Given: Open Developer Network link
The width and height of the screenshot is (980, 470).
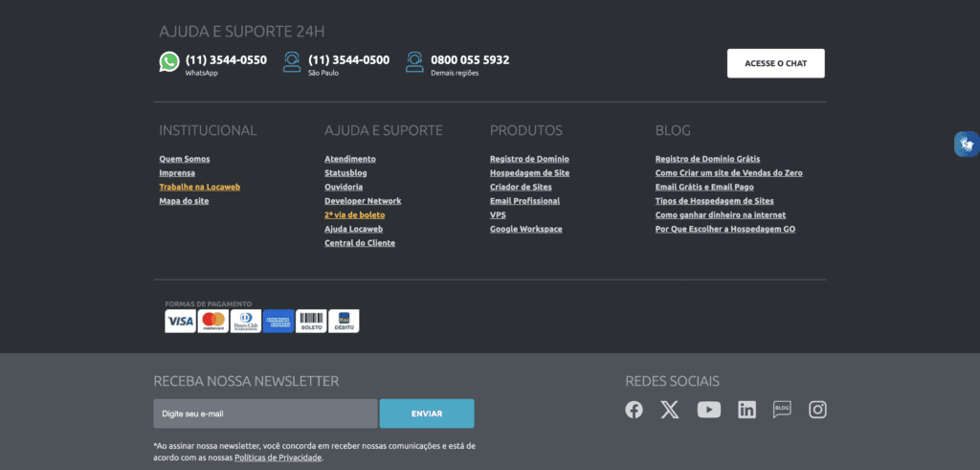Looking at the screenshot, I should point(363,201).
